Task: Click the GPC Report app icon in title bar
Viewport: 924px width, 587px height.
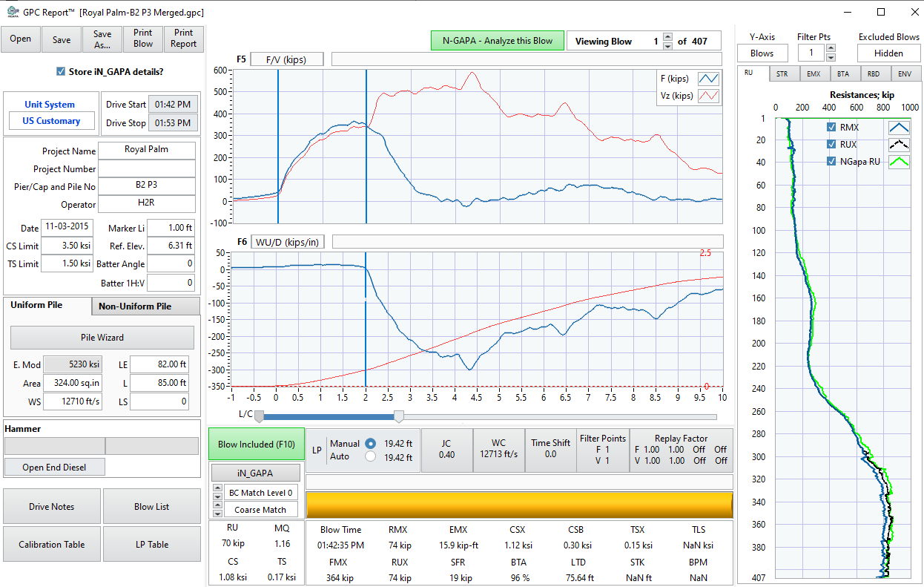Action: coord(11,12)
